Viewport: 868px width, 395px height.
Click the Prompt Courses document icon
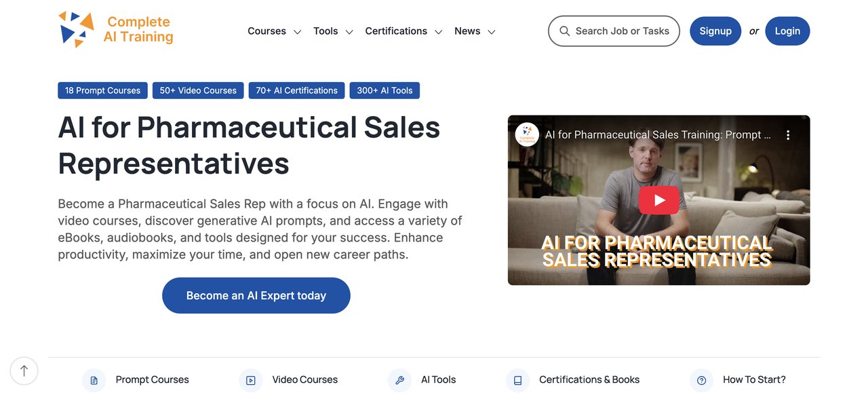pos(94,380)
